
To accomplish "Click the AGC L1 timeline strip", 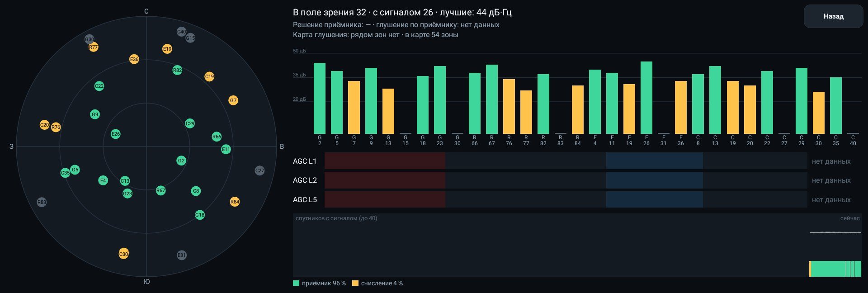I will tap(566, 161).
